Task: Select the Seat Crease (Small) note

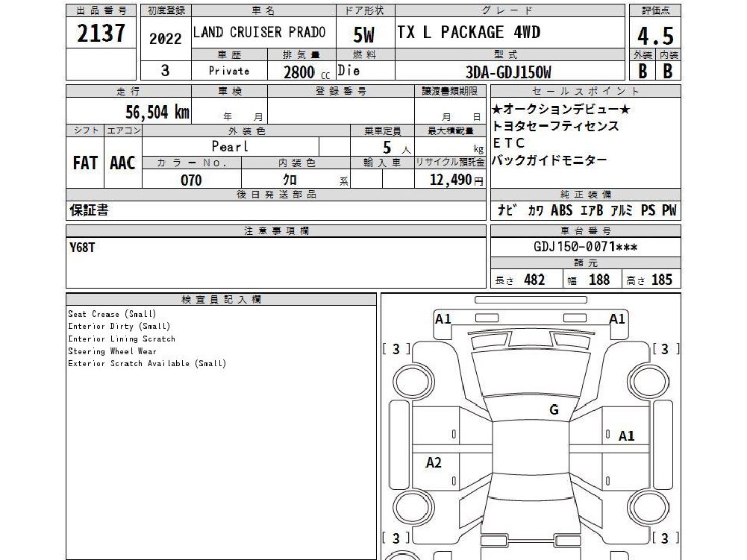Action: pyautogui.click(x=112, y=314)
